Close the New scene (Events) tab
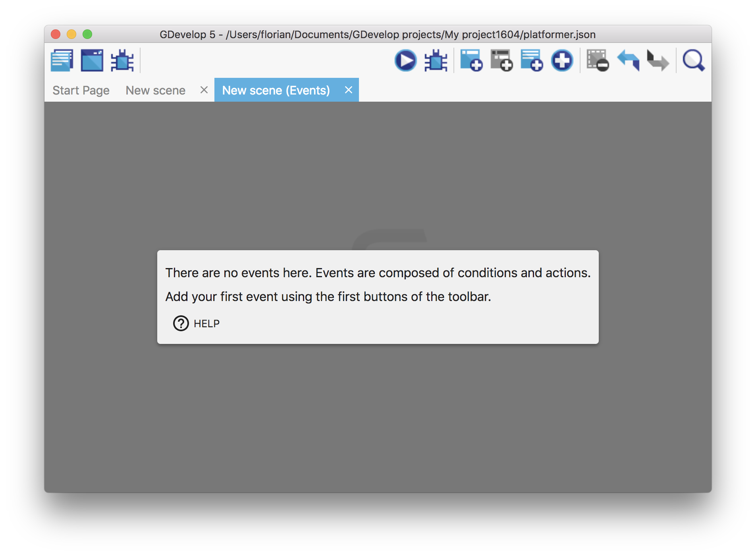This screenshot has width=756, height=556. [x=348, y=90]
